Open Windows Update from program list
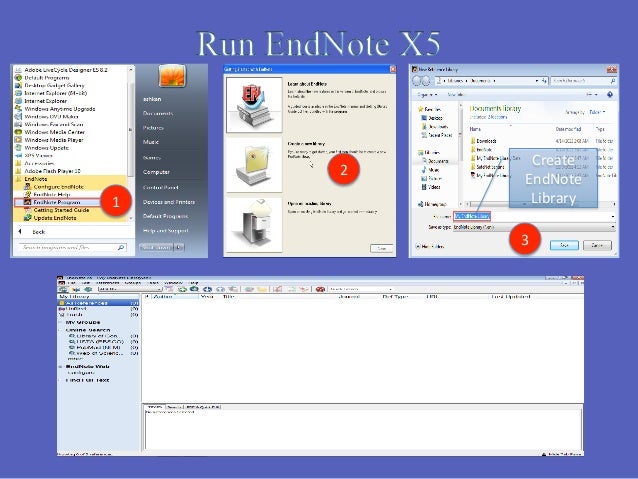The width and height of the screenshot is (638, 479). (46, 148)
